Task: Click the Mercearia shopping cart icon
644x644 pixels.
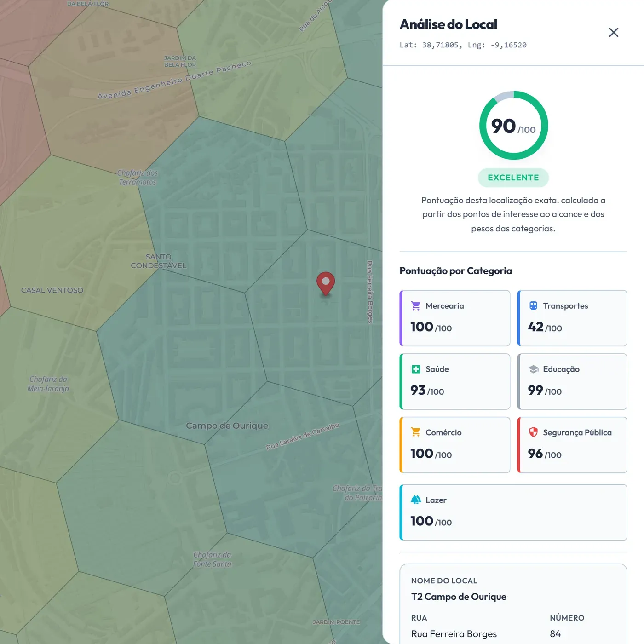Action: click(x=416, y=305)
